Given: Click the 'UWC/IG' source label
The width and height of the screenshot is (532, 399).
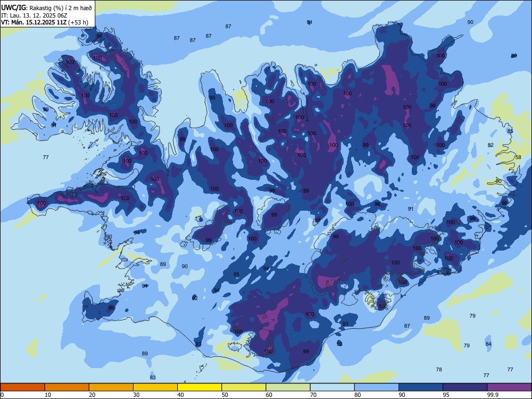Looking at the screenshot, I should coord(14,8).
